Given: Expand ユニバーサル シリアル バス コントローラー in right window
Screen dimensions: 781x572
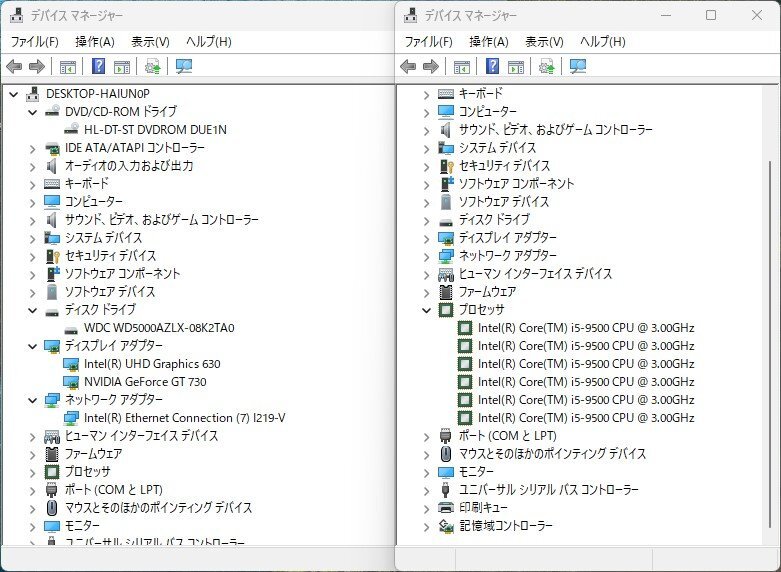Looking at the screenshot, I should 426,490.
